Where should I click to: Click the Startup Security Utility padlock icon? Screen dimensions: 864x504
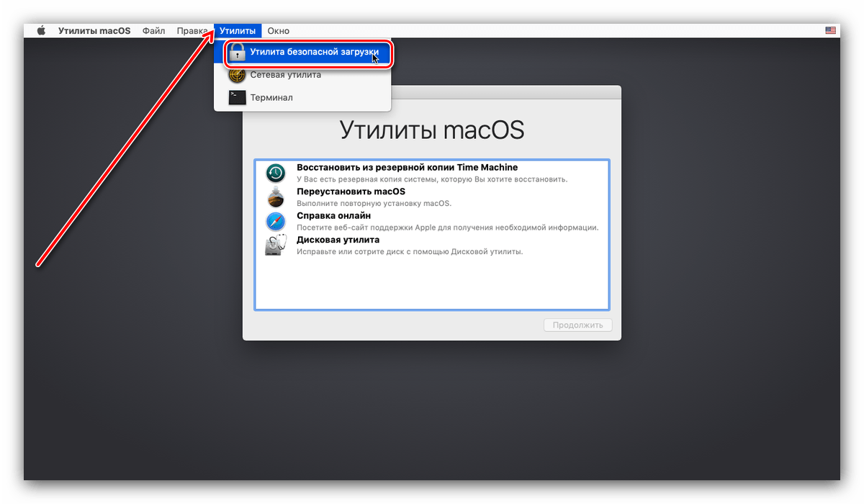point(237,53)
